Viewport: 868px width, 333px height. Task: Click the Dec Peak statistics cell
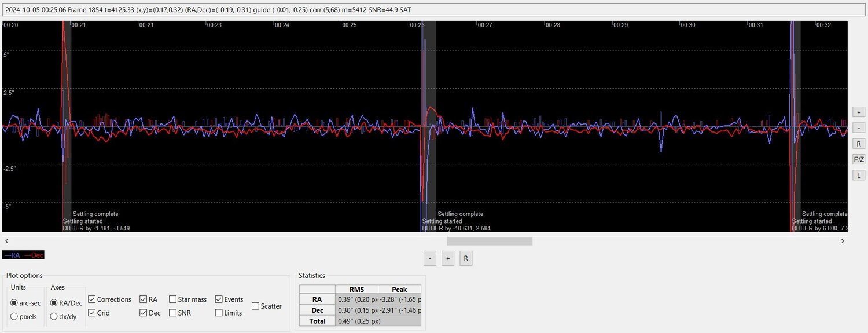point(400,310)
